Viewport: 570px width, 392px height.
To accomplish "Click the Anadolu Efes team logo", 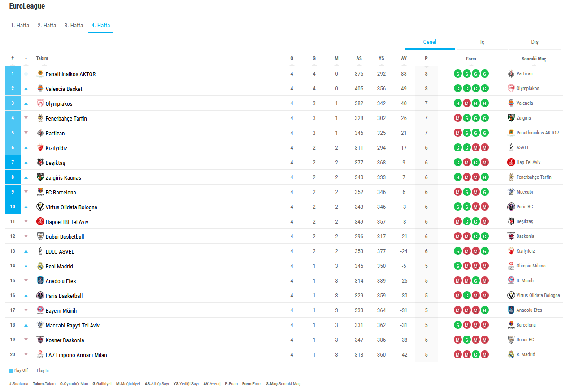I will click(40, 281).
